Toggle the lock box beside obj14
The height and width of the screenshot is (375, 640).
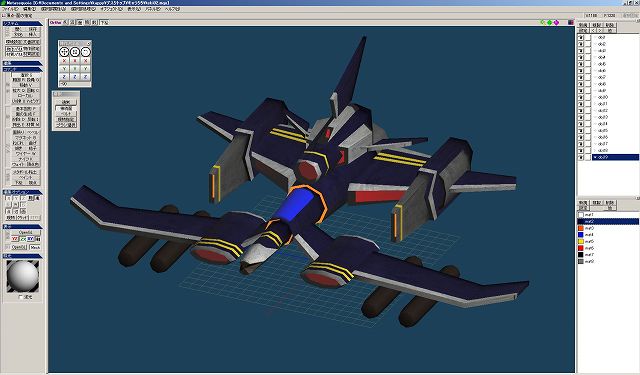coord(588,124)
